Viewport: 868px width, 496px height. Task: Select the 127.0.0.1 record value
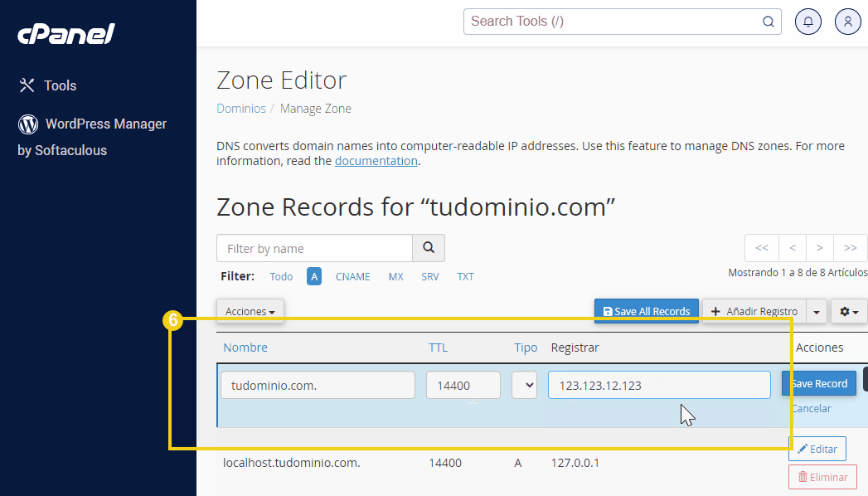coord(575,463)
